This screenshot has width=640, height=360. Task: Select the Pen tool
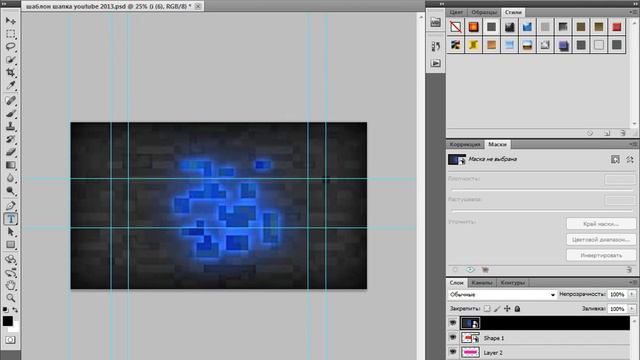tap(11, 205)
